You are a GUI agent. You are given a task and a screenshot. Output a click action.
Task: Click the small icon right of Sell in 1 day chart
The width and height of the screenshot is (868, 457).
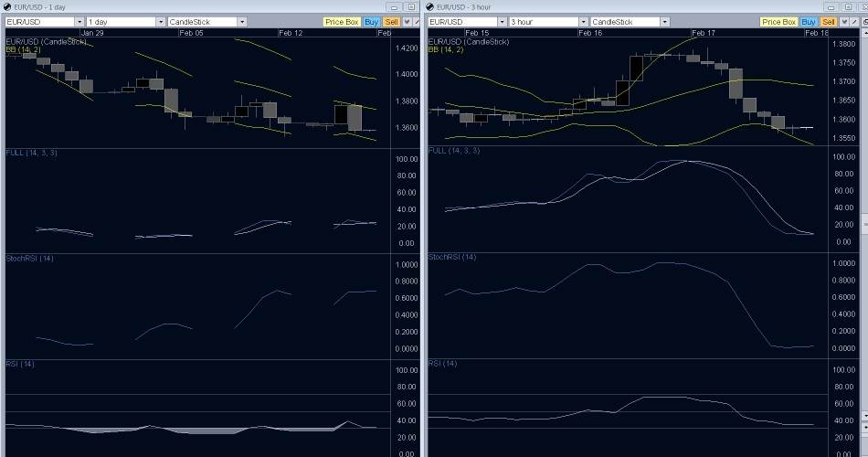tap(407, 21)
